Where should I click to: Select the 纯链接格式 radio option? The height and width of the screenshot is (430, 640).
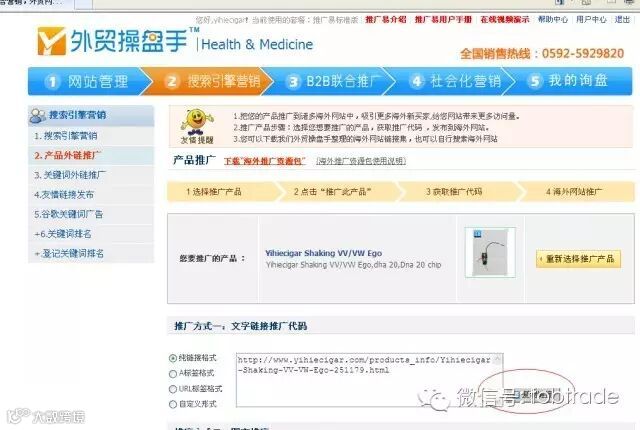[173, 358]
